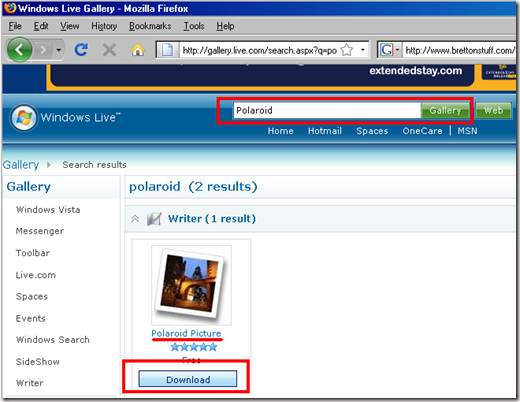Reload the page with the refresh icon
This screenshot has width=520, height=402.
pos(81,50)
